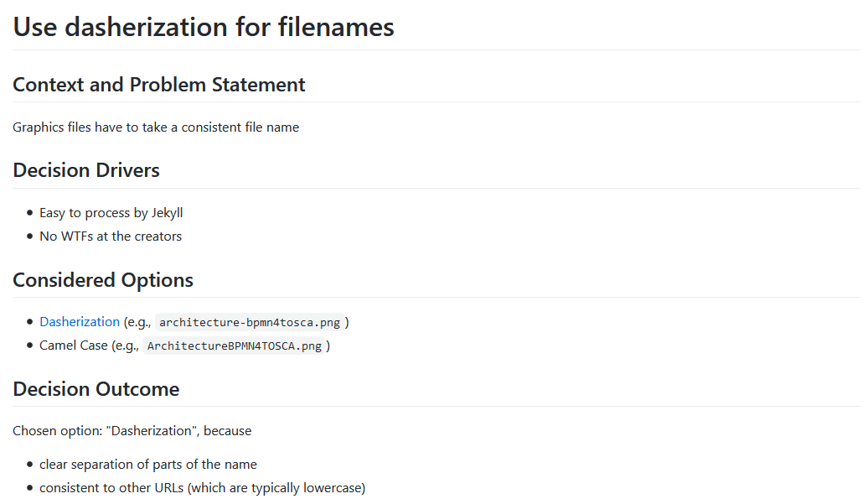The image size is (868, 504).
Task: Click the "Chosen option" sentence
Action: [x=132, y=431]
